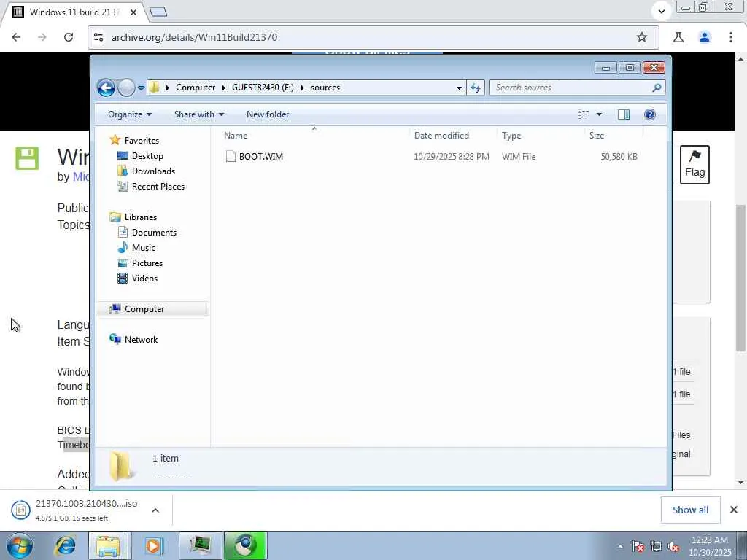The image size is (747, 560).
Task: Open Action Center flag icon
Action: [x=638, y=547]
